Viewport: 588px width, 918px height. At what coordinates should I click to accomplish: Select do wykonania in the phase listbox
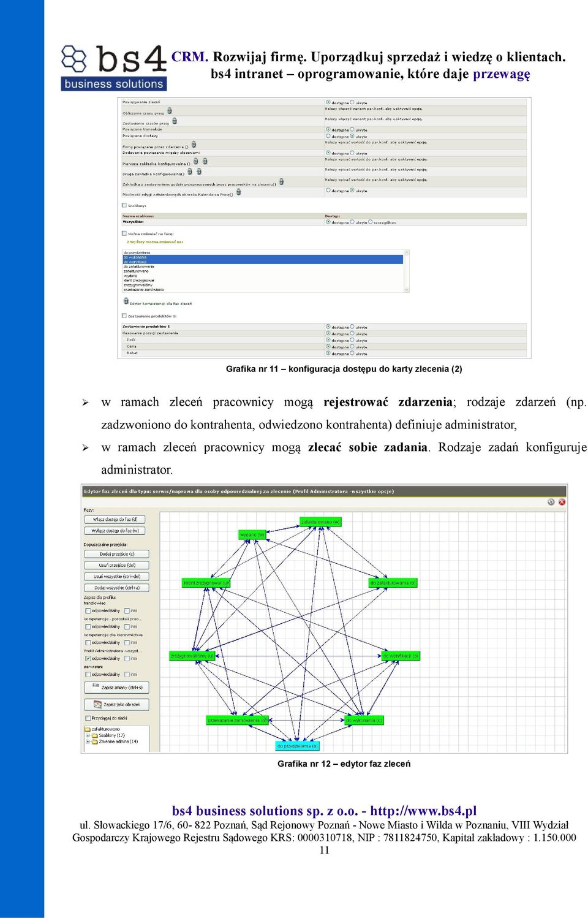(x=263, y=257)
